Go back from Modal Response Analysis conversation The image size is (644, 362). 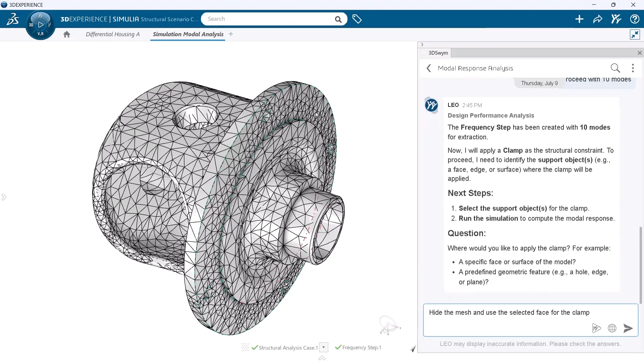click(429, 68)
